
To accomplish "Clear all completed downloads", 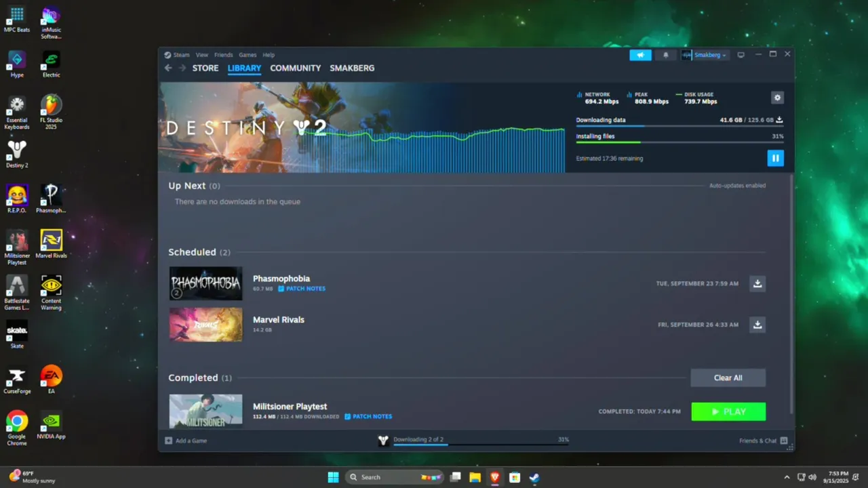I will (728, 378).
